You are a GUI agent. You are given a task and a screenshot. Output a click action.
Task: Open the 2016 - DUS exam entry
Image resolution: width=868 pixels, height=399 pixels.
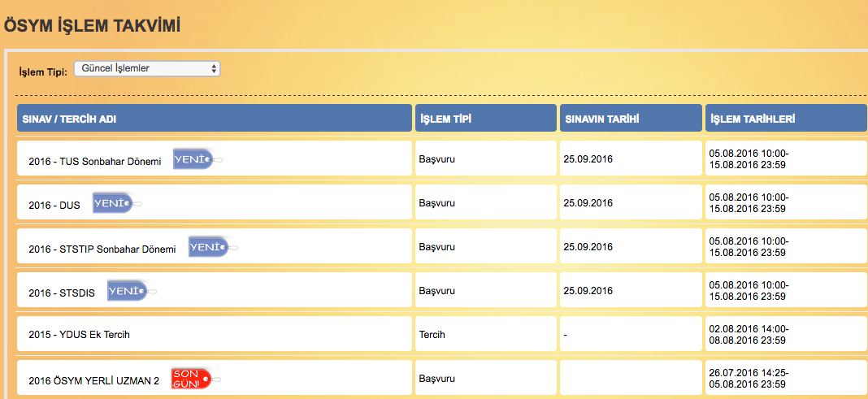tap(54, 206)
